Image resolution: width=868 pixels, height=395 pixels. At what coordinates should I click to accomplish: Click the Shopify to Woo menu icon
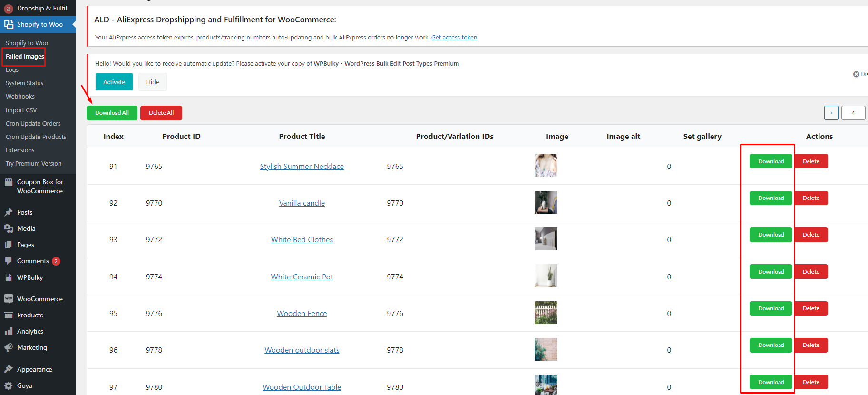[9, 24]
